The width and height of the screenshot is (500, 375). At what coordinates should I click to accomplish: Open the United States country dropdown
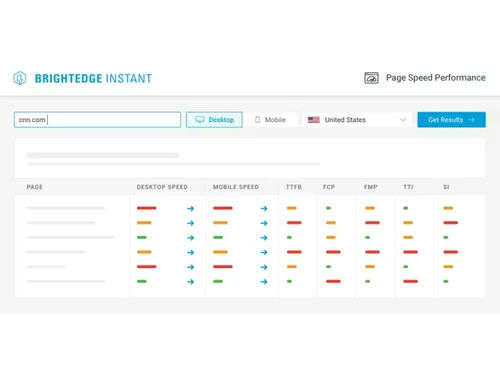coord(357,120)
